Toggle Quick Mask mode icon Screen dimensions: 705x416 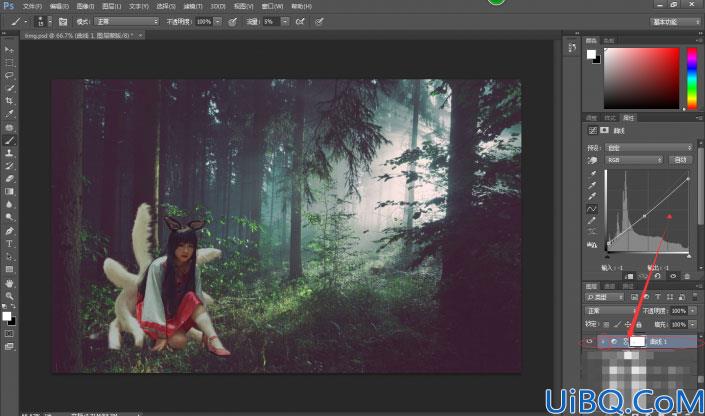tap(9, 334)
